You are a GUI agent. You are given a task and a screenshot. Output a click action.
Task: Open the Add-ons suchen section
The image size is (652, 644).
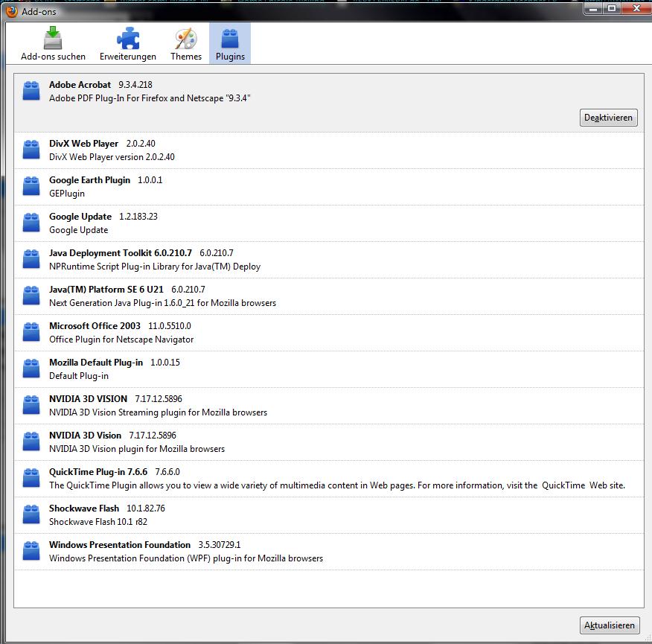point(53,44)
